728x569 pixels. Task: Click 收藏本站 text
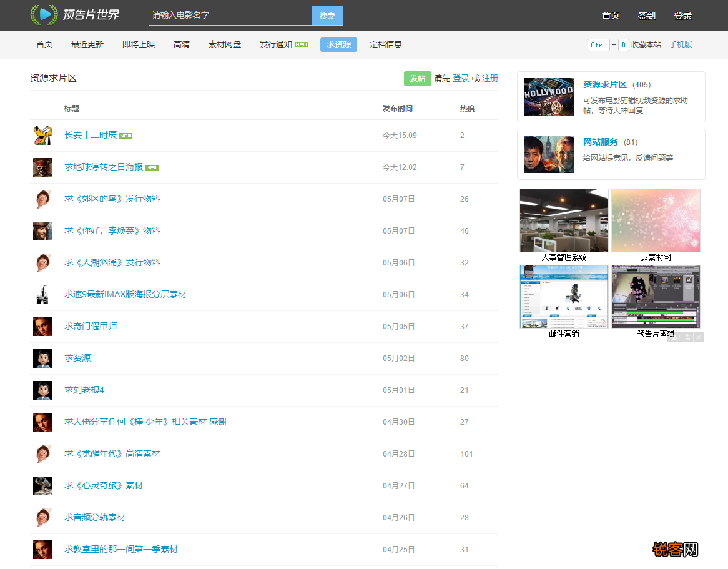646,44
